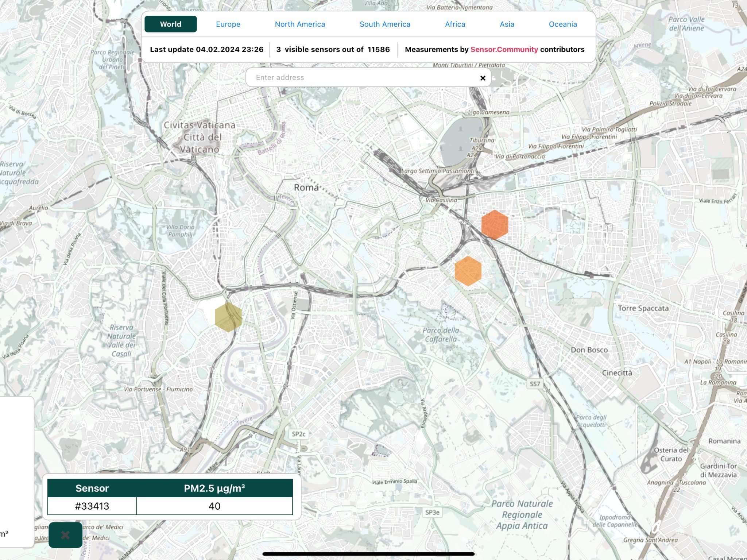The height and width of the screenshot is (560, 747).
Task: Click the PM2.5 value 40 cell
Action: (x=214, y=506)
